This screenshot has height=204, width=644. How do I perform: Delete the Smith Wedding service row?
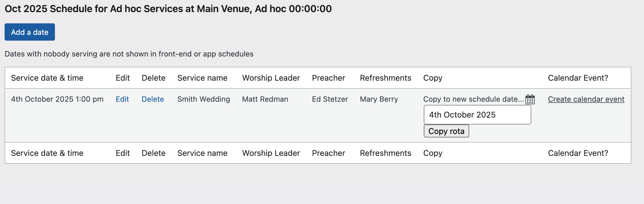[153, 99]
